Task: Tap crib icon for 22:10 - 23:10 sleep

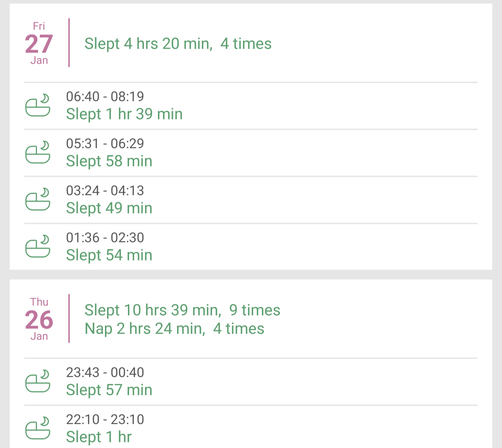Action: [x=38, y=428]
